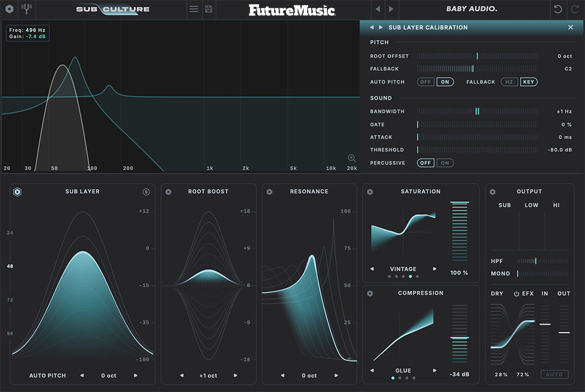The height and width of the screenshot is (392, 585).
Task: Save preset with the floppy disk icon
Action: [x=209, y=9]
